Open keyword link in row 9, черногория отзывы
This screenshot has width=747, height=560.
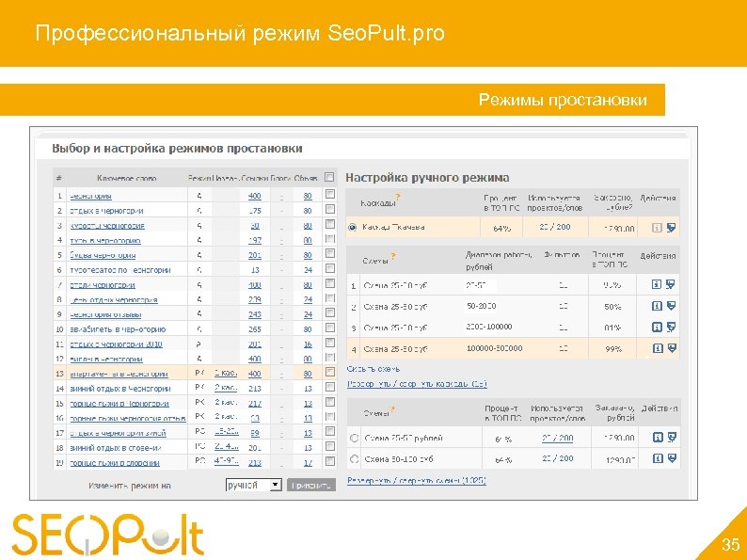click(x=105, y=314)
